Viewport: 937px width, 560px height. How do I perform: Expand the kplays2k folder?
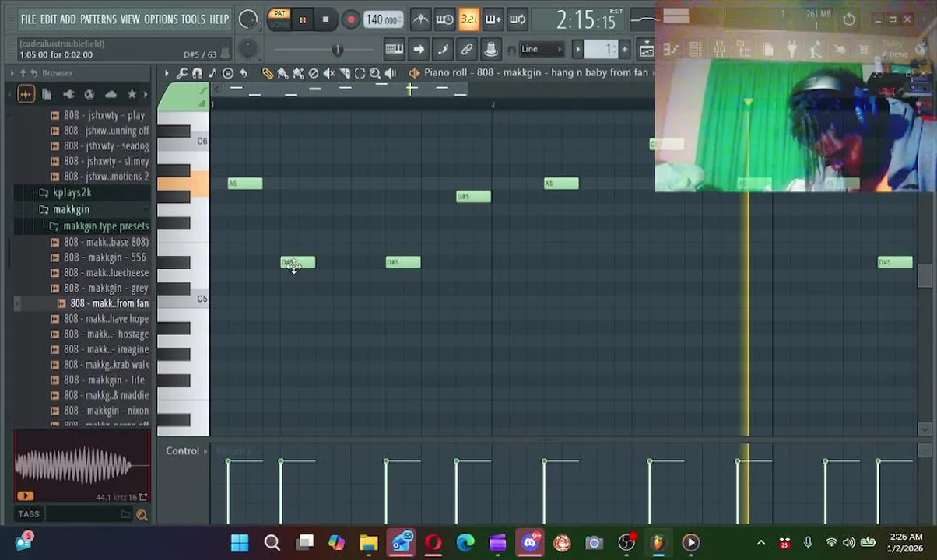[72, 192]
